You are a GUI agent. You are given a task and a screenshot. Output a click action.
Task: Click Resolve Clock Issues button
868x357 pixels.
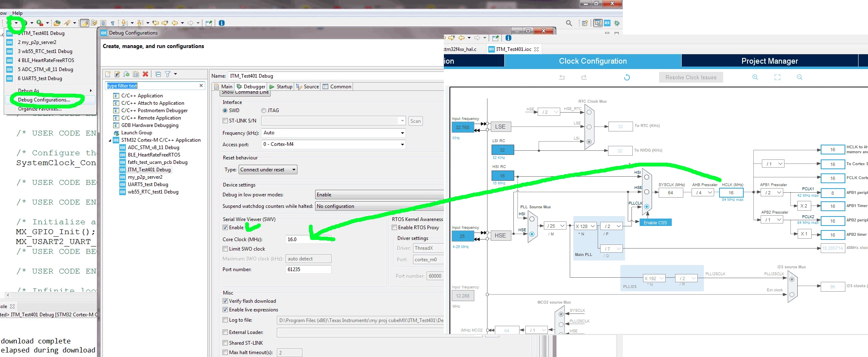[x=691, y=77]
